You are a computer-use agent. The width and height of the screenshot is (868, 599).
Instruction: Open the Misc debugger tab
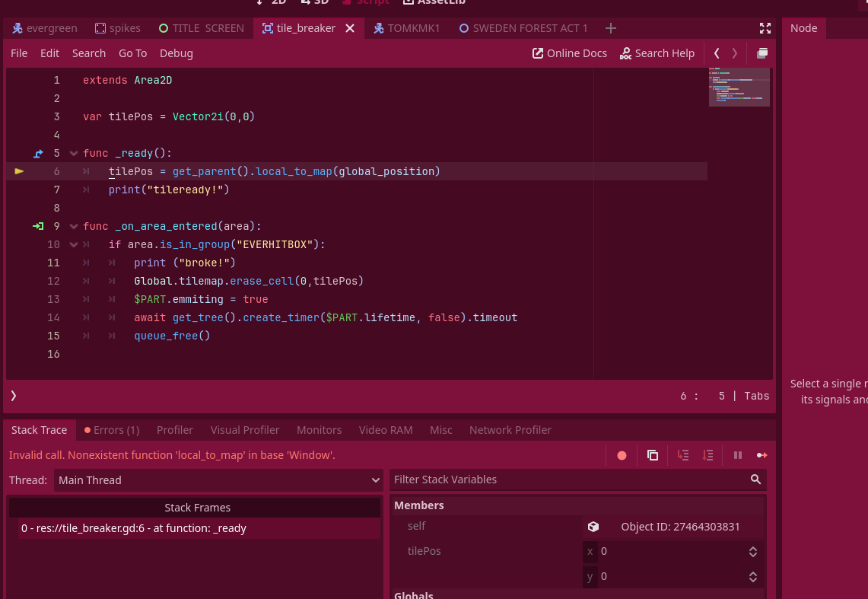point(441,430)
